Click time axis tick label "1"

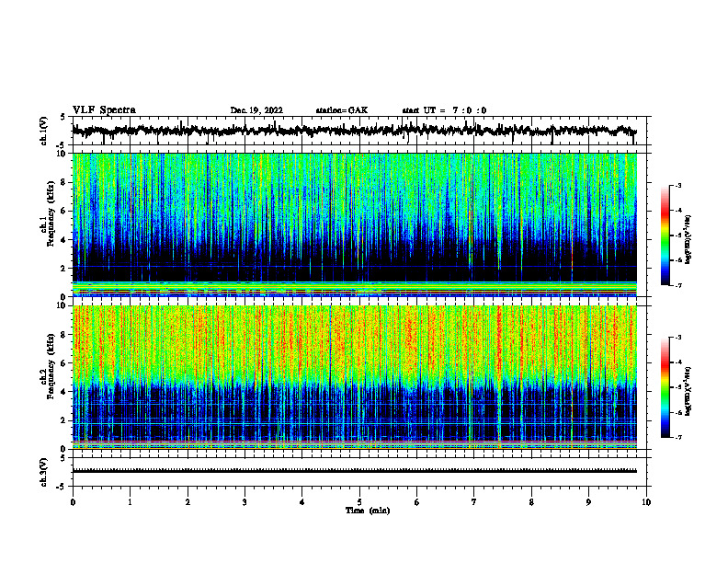coord(130,502)
